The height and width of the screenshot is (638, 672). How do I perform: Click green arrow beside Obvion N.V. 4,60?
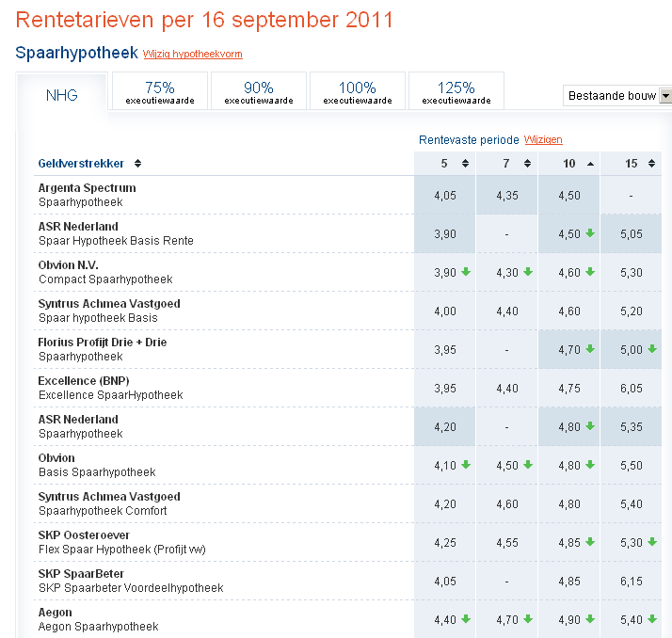tap(590, 272)
